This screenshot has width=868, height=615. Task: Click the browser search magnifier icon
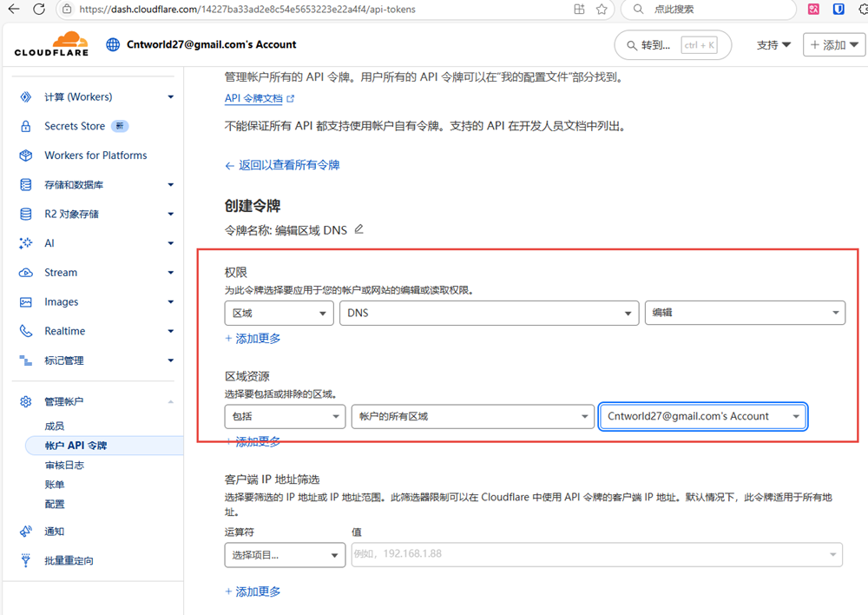[638, 9]
